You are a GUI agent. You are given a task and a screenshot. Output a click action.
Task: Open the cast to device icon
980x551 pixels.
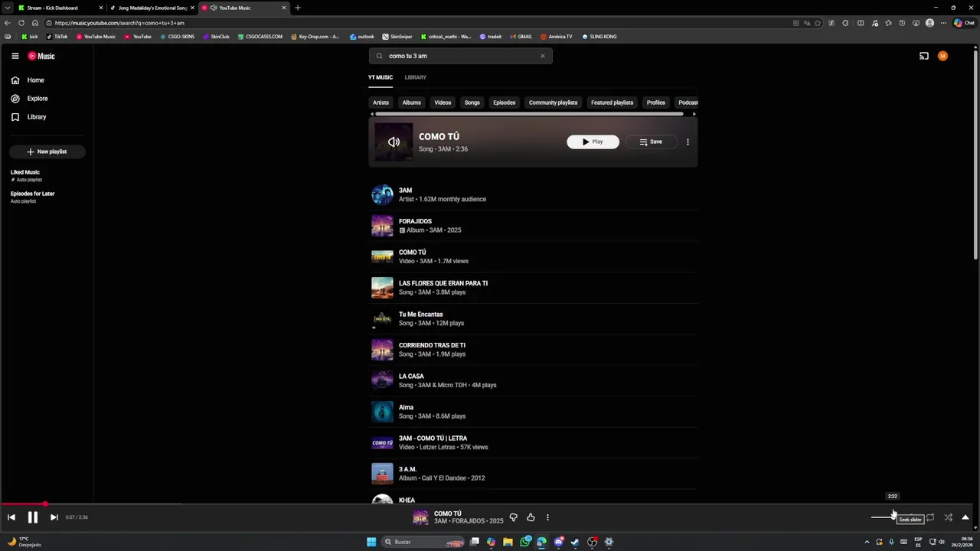pyautogui.click(x=924, y=56)
